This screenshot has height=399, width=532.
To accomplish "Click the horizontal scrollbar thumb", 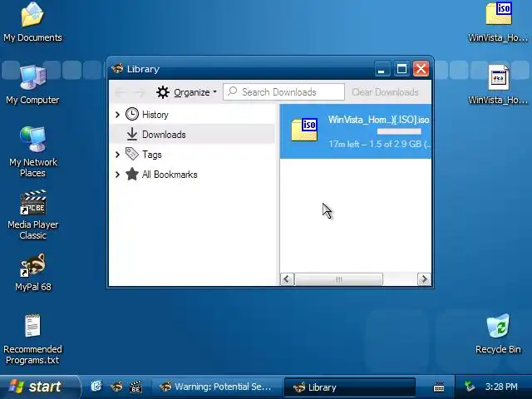I will pyautogui.click(x=338, y=279).
